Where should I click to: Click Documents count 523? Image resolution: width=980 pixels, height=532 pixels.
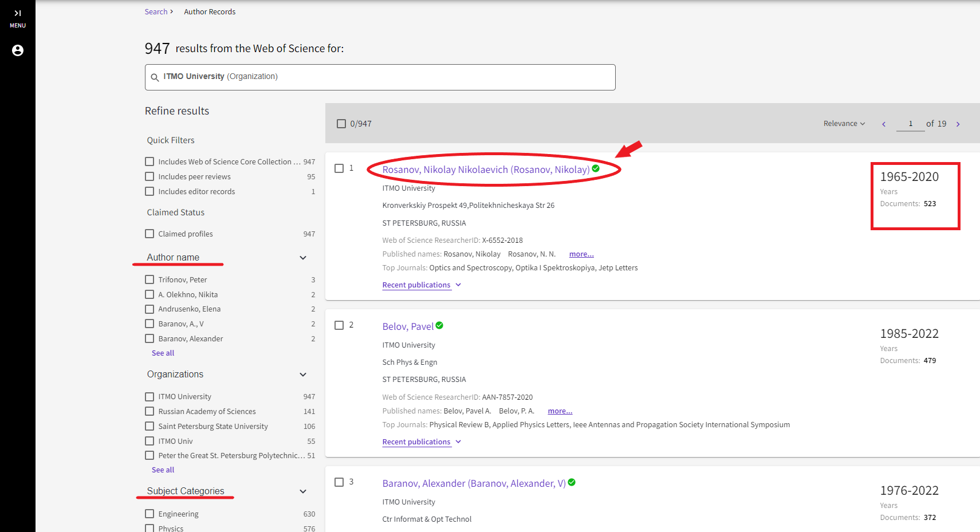(x=930, y=204)
